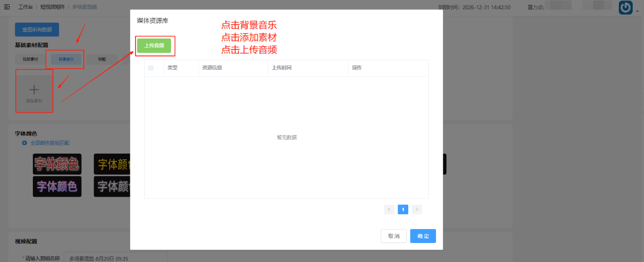Viewport: 644px width, 262px height.
Task: Toggle the sidebar collapse hamburger icon
Action: [7, 7]
